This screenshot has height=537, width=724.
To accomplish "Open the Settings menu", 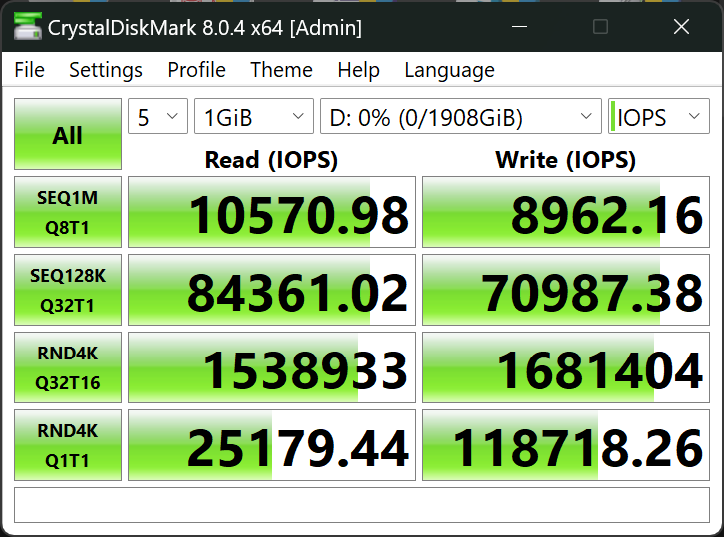I will tap(106, 70).
